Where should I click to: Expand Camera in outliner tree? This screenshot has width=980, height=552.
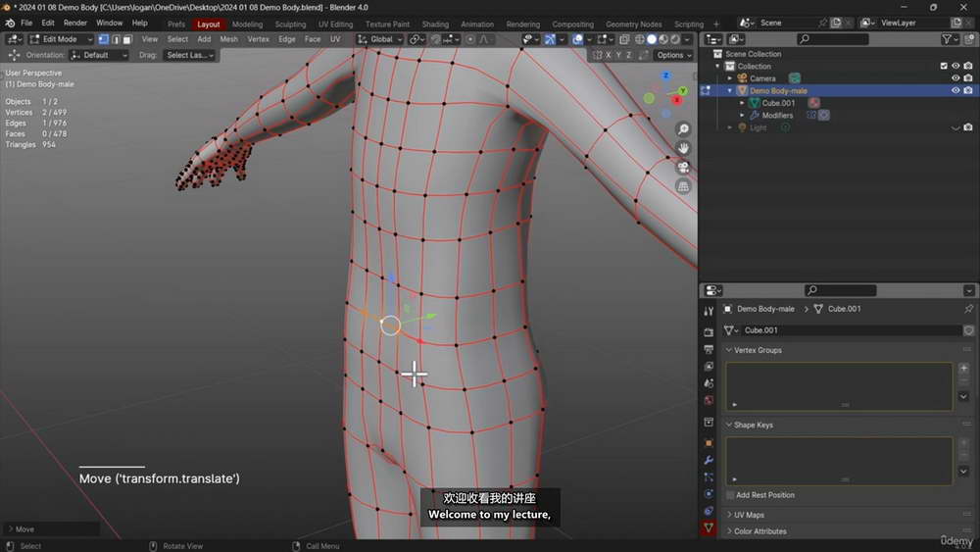(x=729, y=78)
